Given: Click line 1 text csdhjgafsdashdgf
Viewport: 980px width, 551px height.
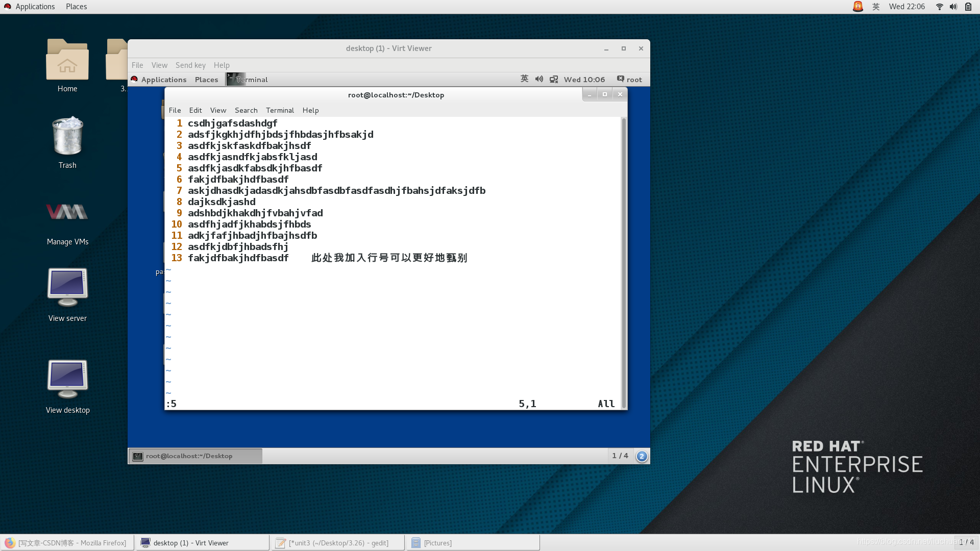Looking at the screenshot, I should 232,123.
